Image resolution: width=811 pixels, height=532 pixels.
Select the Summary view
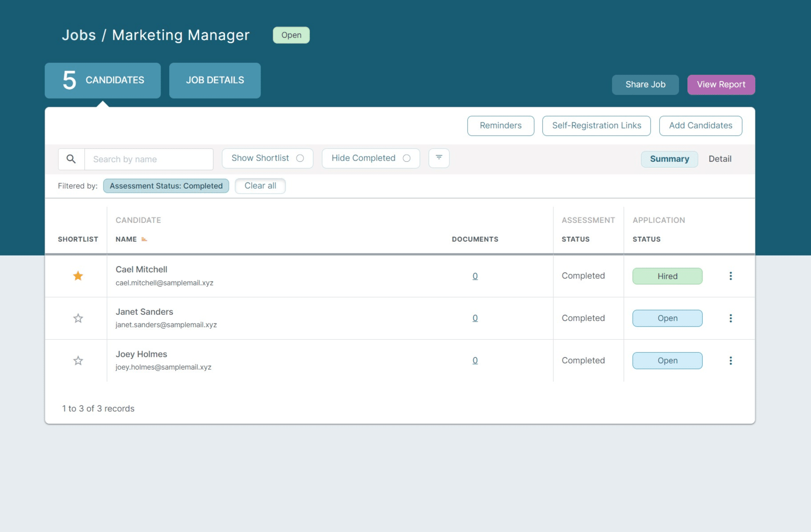tap(669, 159)
